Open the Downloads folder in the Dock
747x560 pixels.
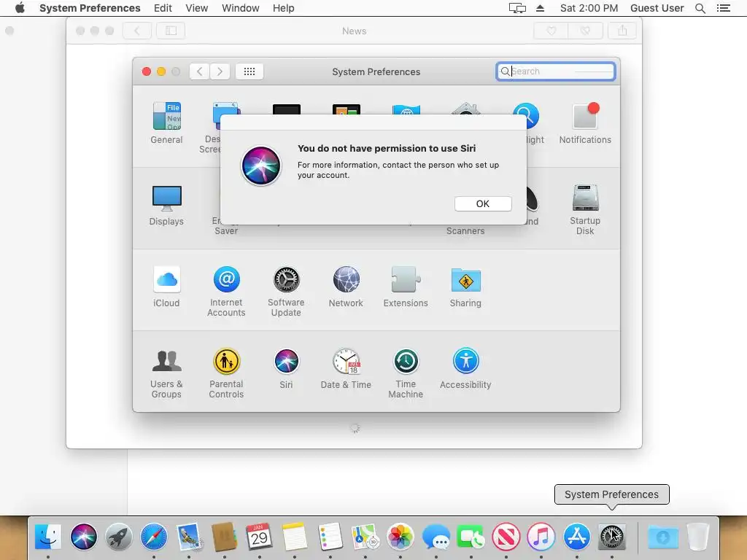662,537
